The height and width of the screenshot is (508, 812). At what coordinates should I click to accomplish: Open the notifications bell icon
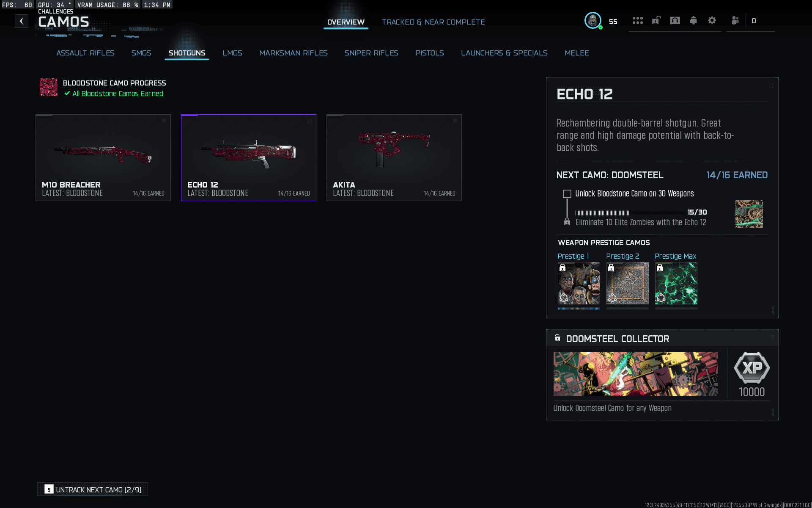tap(693, 21)
